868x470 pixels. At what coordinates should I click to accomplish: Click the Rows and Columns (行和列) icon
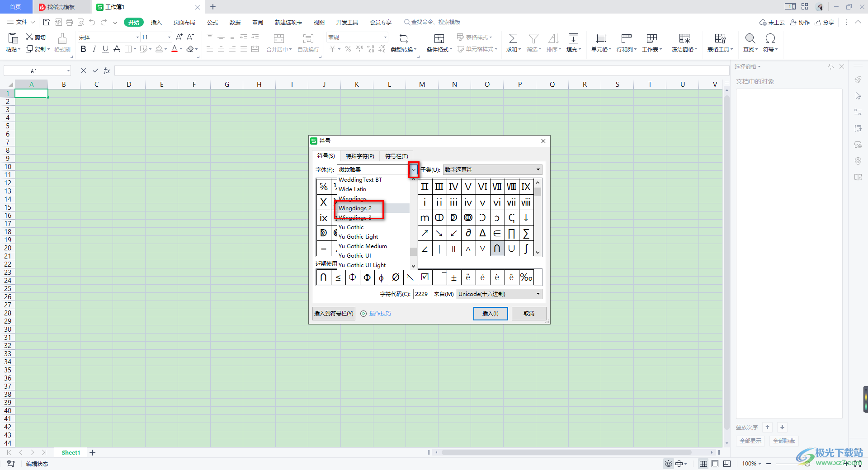[x=626, y=38]
